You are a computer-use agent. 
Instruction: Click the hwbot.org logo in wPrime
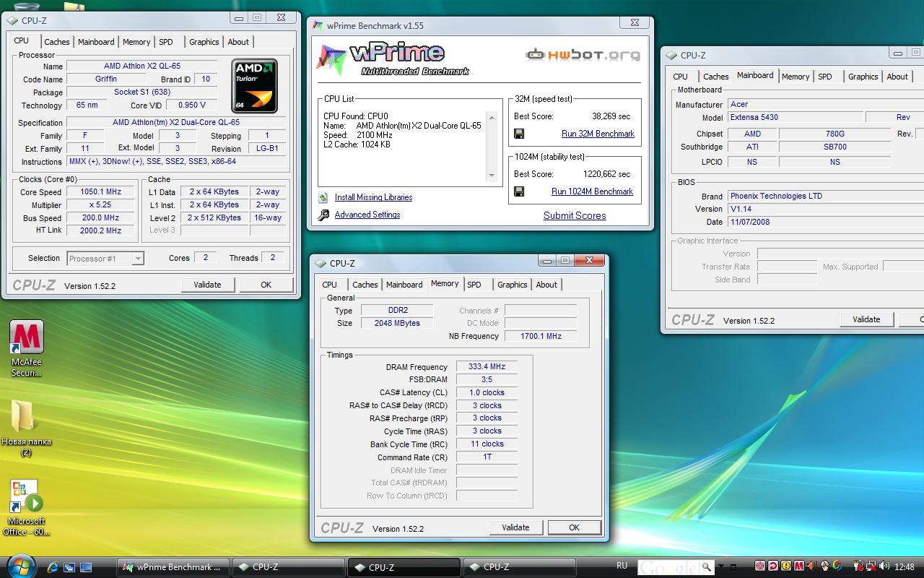point(583,54)
